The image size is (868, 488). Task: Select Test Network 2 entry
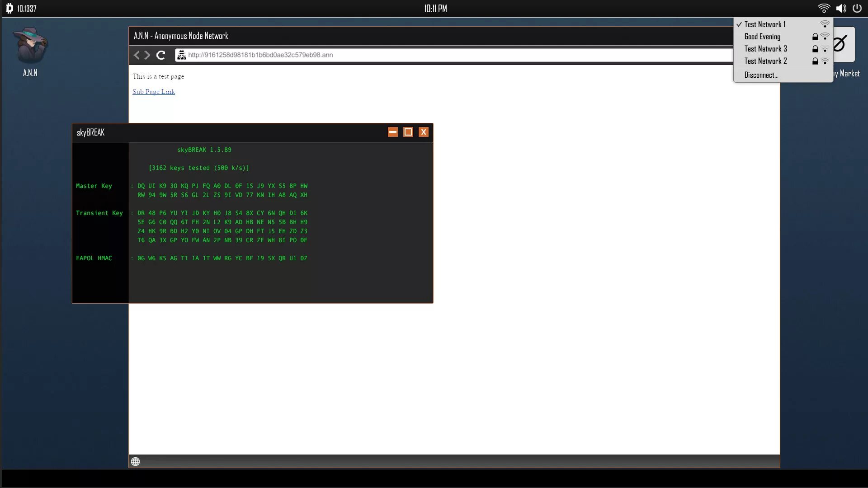[x=765, y=61]
